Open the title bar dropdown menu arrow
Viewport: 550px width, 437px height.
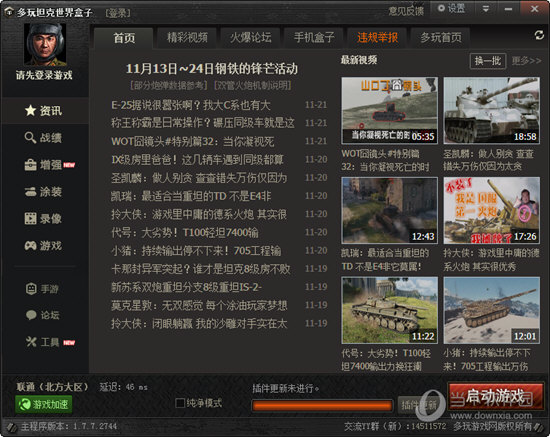(x=486, y=9)
